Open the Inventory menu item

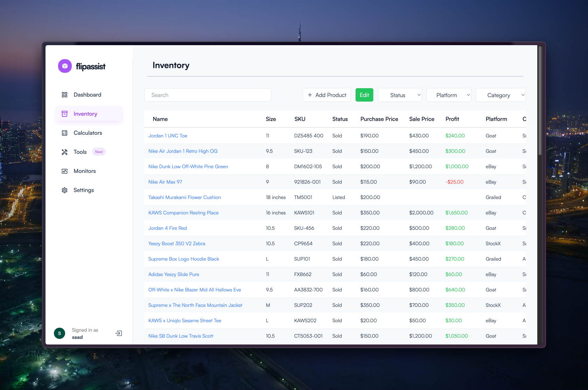(89, 114)
